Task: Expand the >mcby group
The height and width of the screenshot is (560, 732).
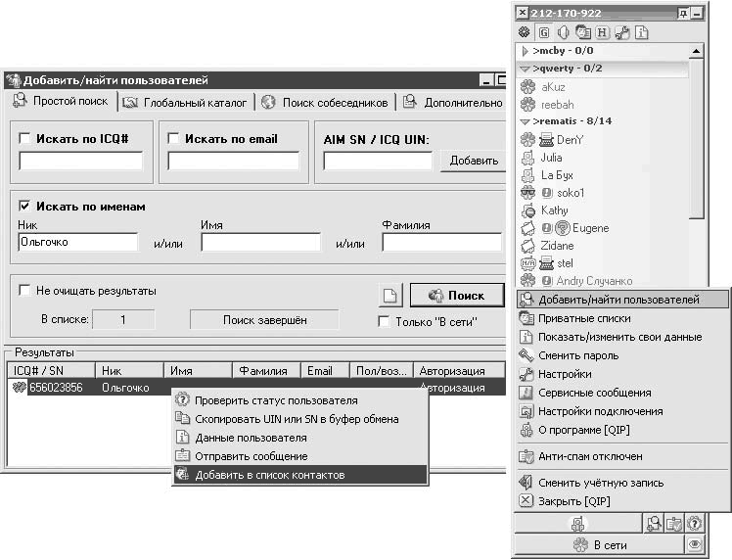Action: click(526, 51)
